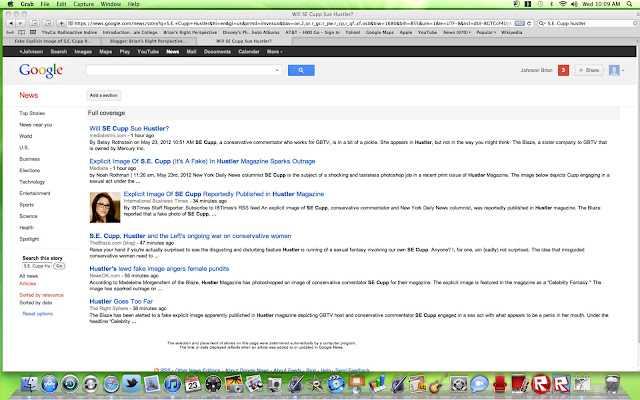This screenshot has height=400, width=640.
Task: Open the ongoing war on conservative women article
Action: 190,236
